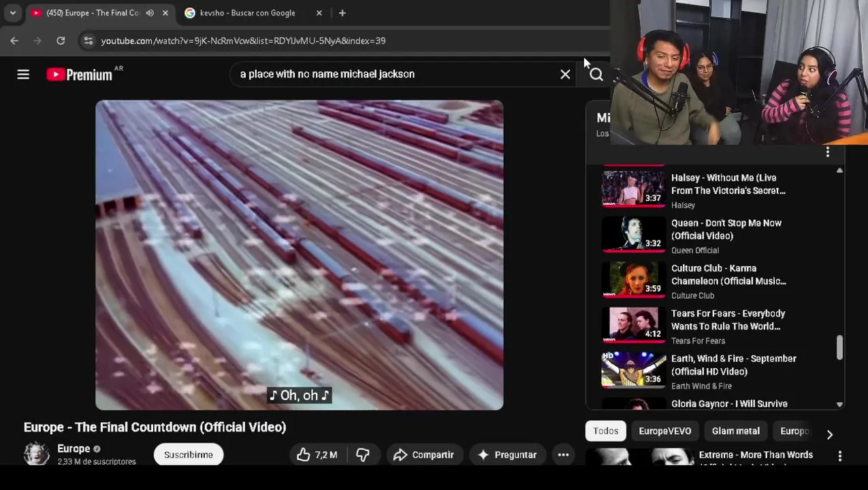Select the partially visible Europe chip
868x490 pixels.
(x=793, y=431)
